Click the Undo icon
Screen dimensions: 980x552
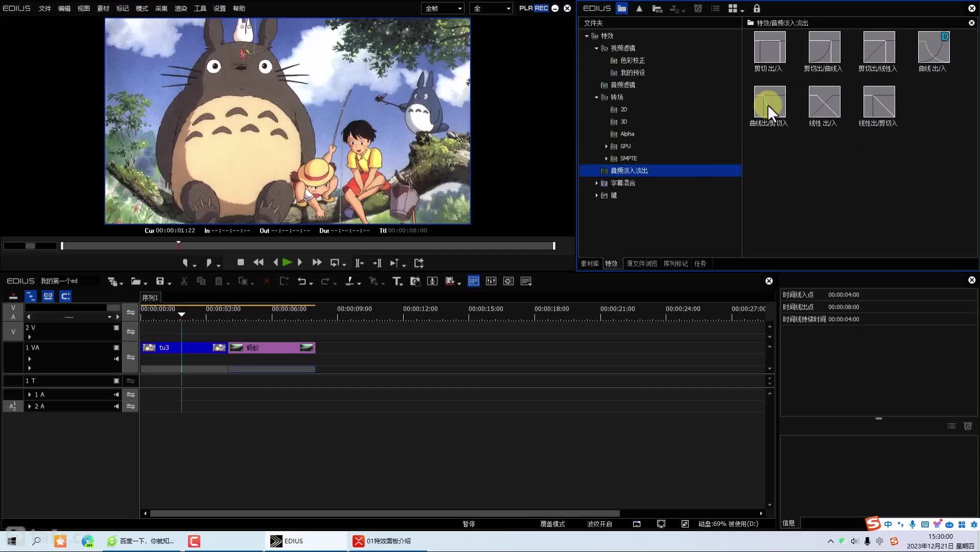click(x=302, y=281)
